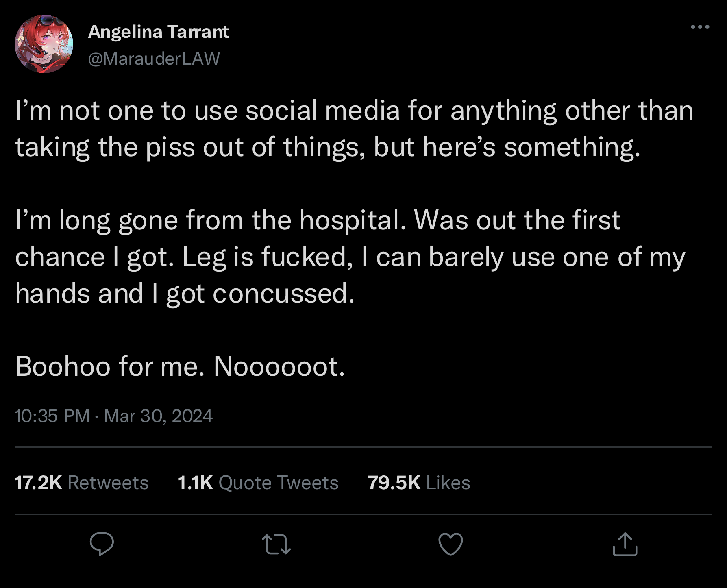Image resolution: width=727 pixels, height=588 pixels.
Task: Open the three-dot more options menu
Action: point(700,27)
